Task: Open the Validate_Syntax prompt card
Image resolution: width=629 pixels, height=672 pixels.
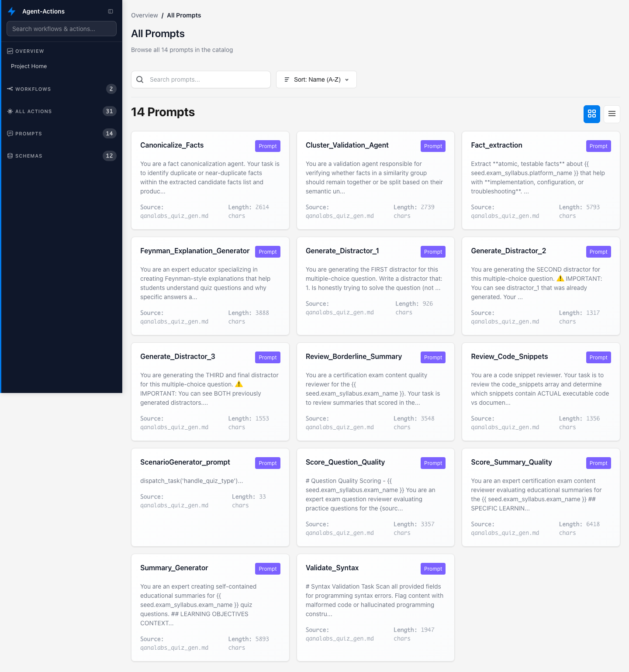Action: click(x=375, y=608)
